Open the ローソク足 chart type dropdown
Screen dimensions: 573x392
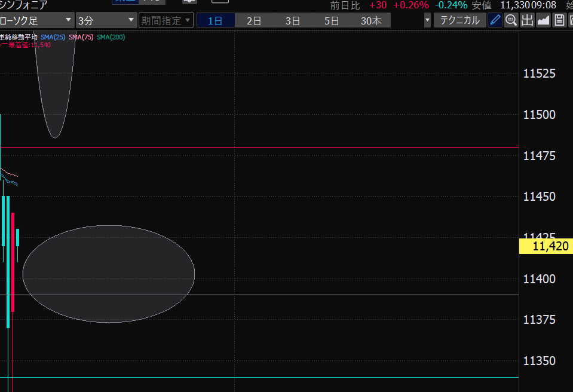tap(37, 20)
